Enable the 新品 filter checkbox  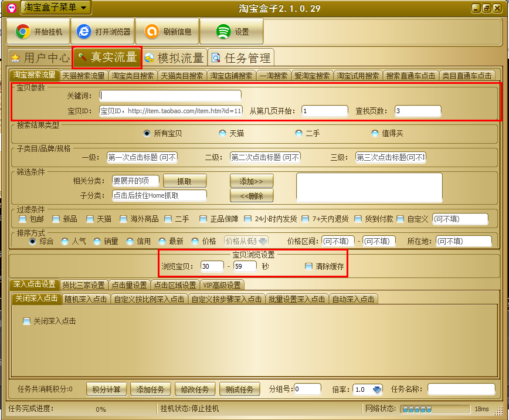point(56,219)
